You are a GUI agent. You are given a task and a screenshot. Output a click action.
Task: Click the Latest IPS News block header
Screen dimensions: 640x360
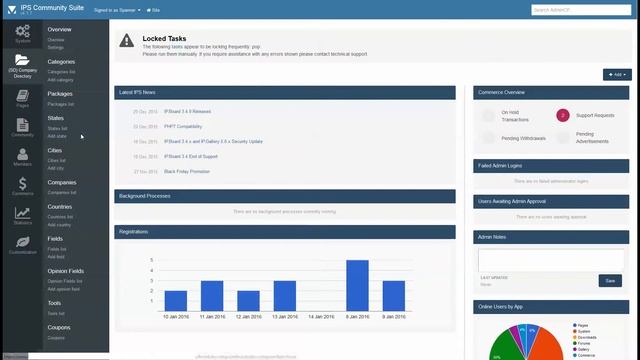click(x=285, y=93)
